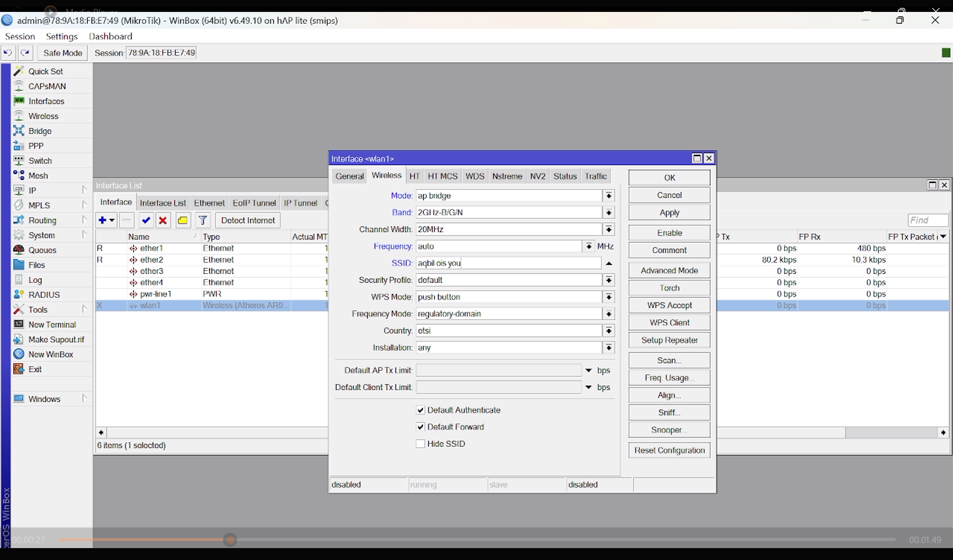Open CAPsMAN menu icon

click(x=19, y=86)
